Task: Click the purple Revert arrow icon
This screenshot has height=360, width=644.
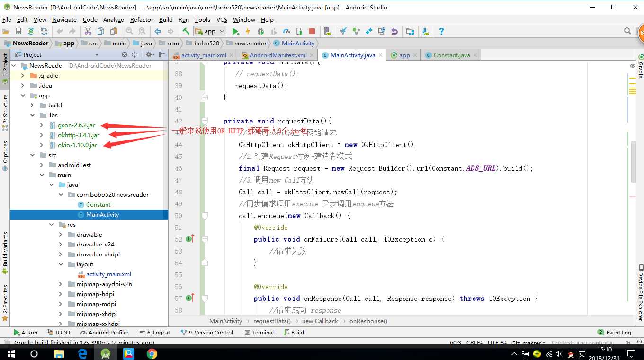Action: [x=394, y=31]
